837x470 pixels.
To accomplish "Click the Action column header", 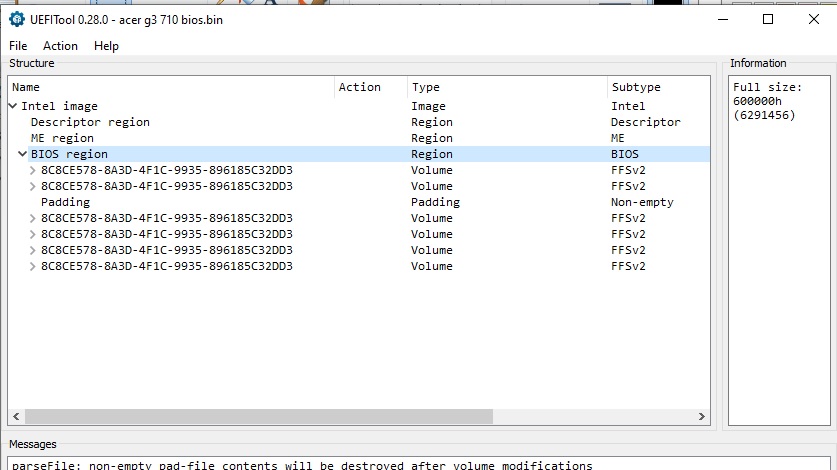I will point(371,87).
